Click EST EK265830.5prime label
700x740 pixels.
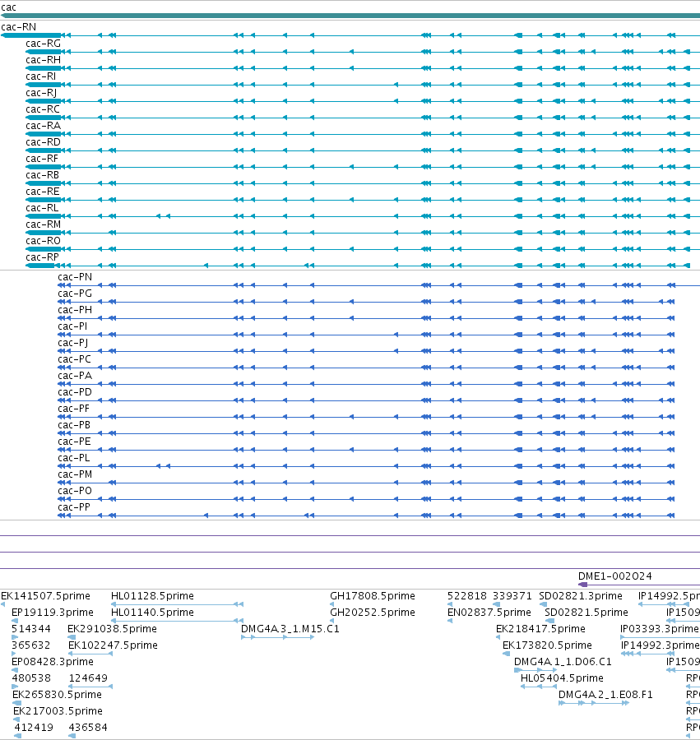[57, 695]
